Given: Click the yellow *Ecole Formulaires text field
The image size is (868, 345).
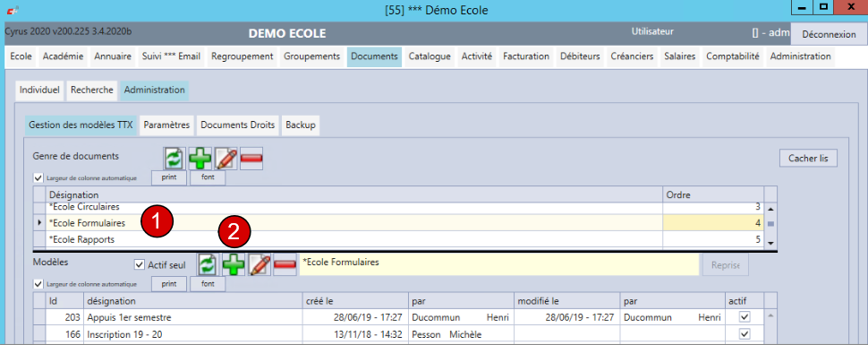Looking at the screenshot, I should [498, 264].
